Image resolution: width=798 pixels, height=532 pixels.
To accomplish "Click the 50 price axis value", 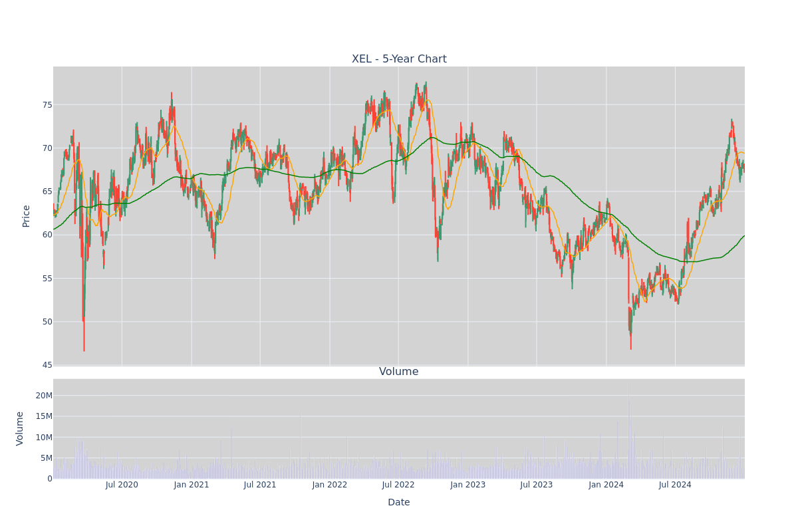I will (47, 322).
